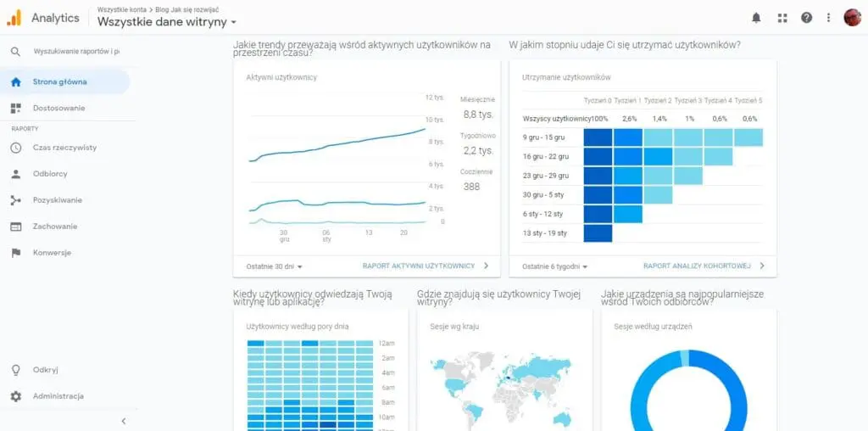Viewport: 868px width, 431px height.
Task: Click the Wszyscy użytkownicy row label
Action: [x=556, y=119]
